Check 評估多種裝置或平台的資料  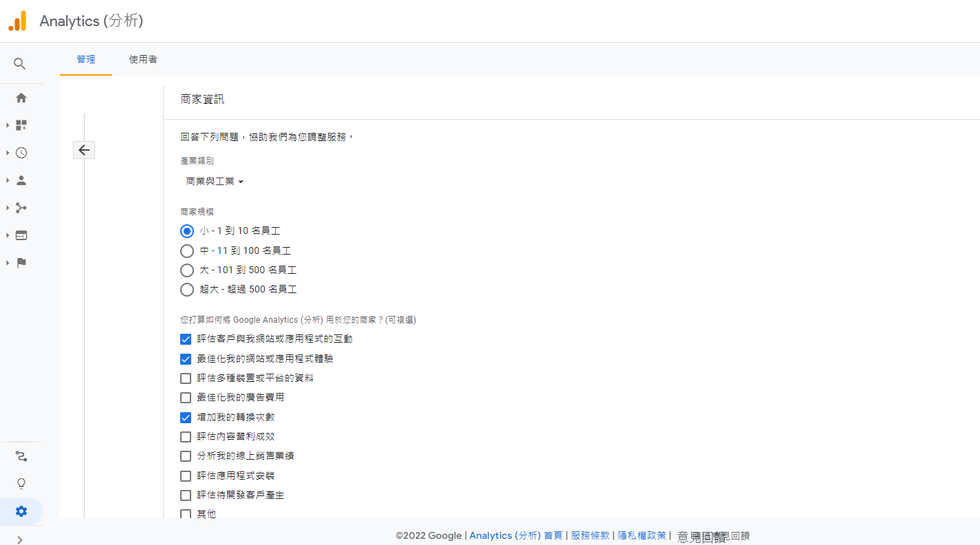coord(186,378)
